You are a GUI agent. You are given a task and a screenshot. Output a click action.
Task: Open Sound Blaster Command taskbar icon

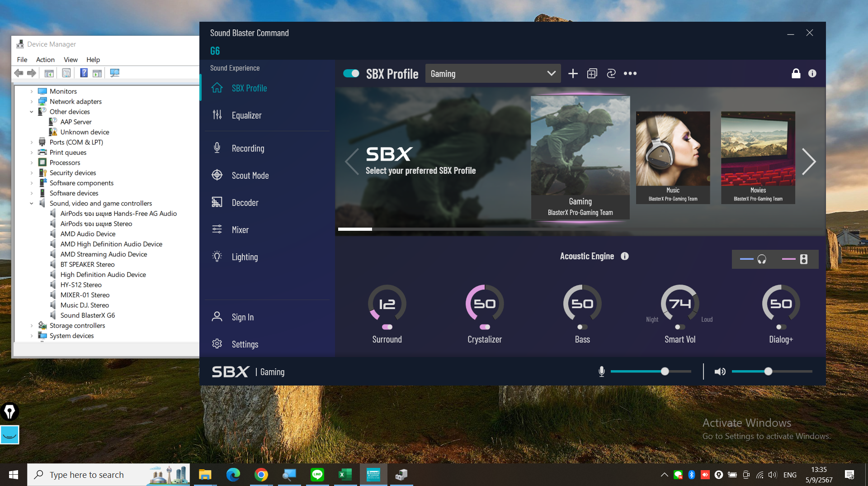coord(373,475)
